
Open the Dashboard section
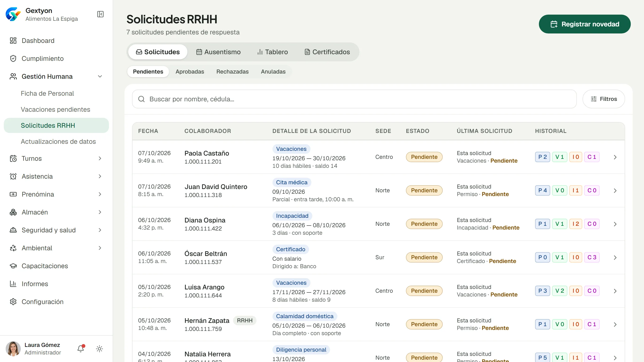56,41
